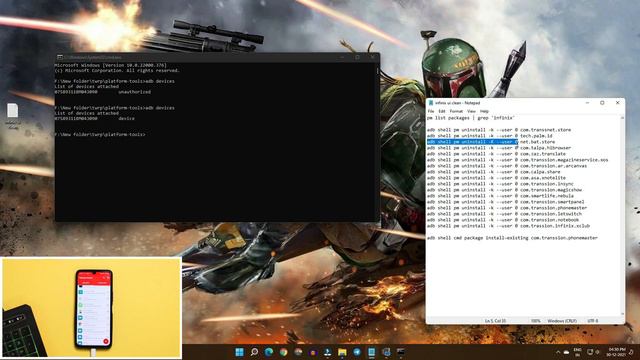Screen dimensions: 640x360
Task: Click the Command Prompt title bar icon
Action: click(x=60, y=58)
